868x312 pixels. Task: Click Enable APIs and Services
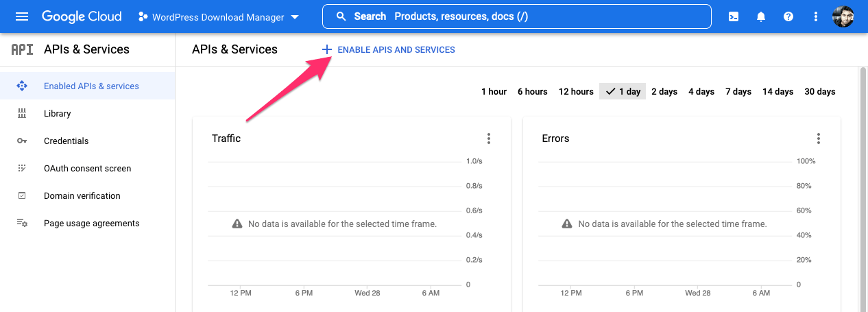(389, 49)
